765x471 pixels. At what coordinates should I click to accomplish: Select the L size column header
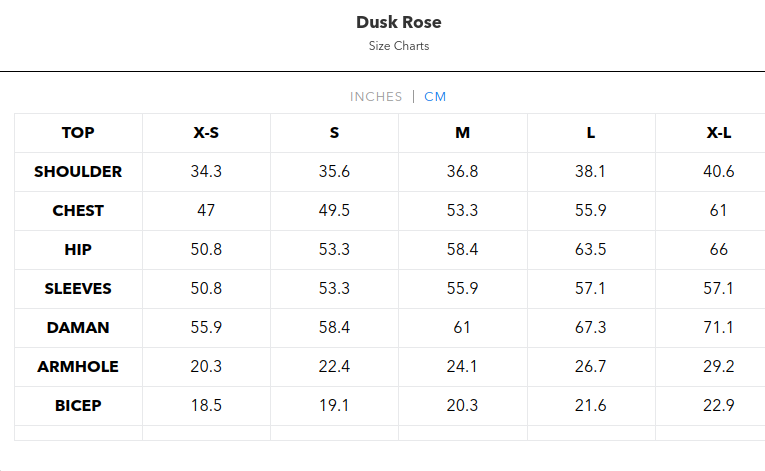pyautogui.click(x=591, y=133)
